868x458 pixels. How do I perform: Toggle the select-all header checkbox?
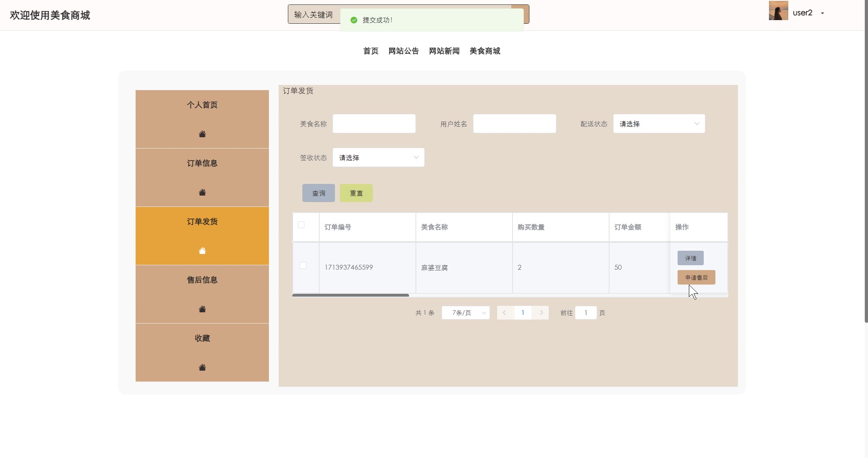point(301,225)
